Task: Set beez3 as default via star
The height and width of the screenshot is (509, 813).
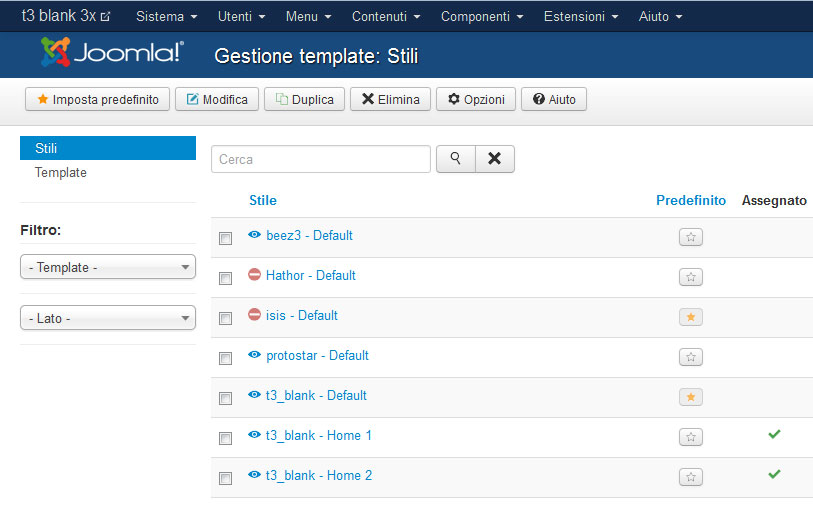Action: (691, 237)
